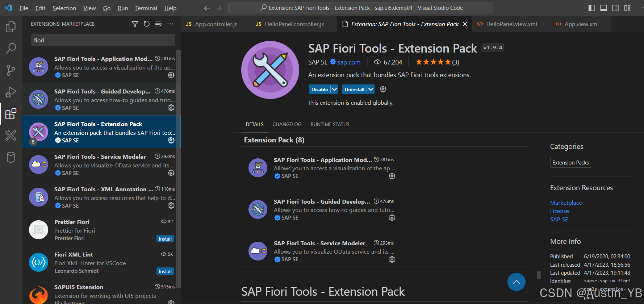Viewport: 644px width, 304px height.
Task: Open the App.view.xml editor tab
Action: tap(581, 24)
